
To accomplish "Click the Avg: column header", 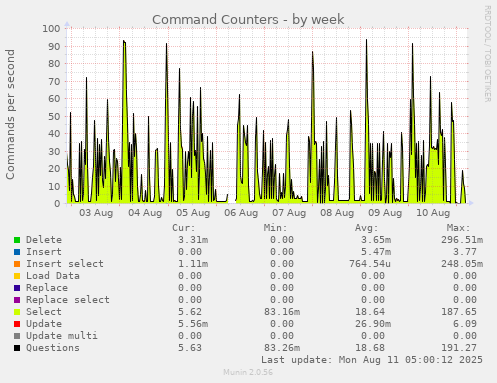I will click(367, 228).
